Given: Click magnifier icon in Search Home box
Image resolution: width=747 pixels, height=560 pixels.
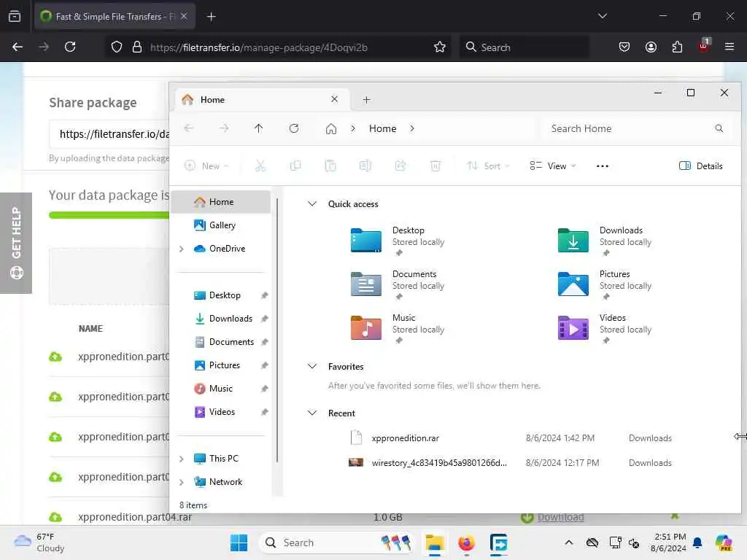Looking at the screenshot, I should pyautogui.click(x=719, y=128).
